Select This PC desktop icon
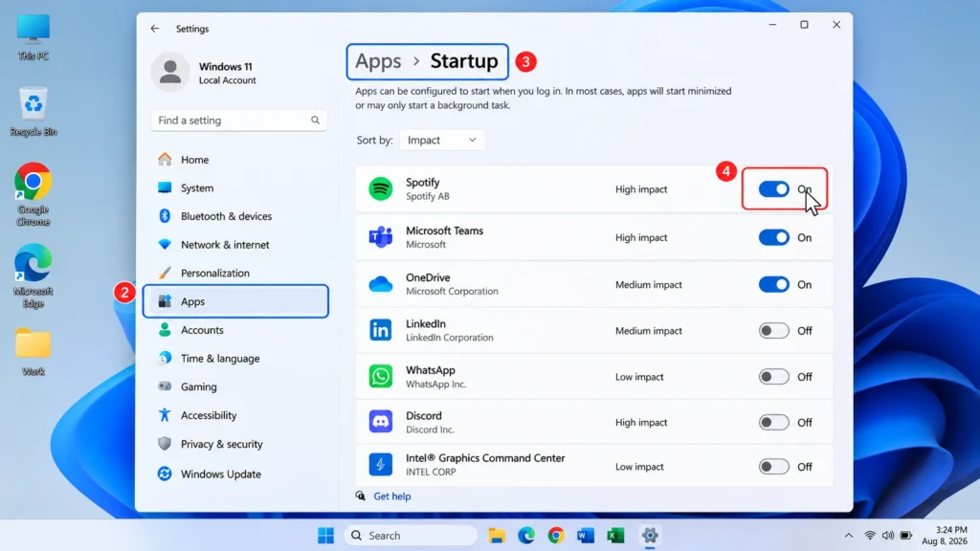The image size is (980, 551). coord(33,37)
